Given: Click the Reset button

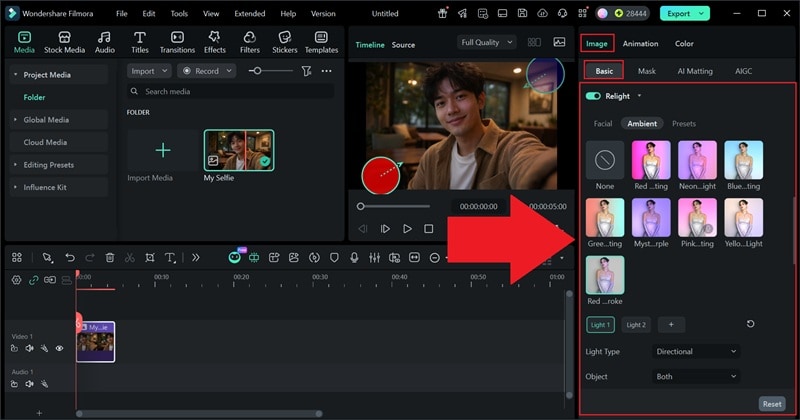Looking at the screenshot, I should [x=772, y=404].
